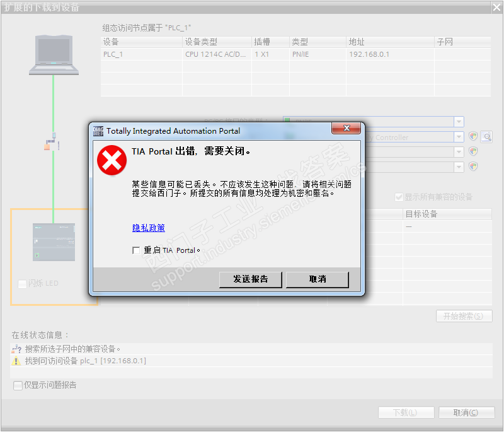The image size is (504, 432).
Task: Click the 目标设备 column header
Action: 447,214
